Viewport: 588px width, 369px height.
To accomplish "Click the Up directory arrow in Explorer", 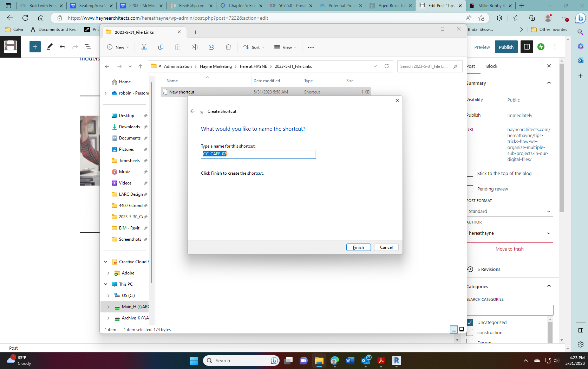I will click(140, 66).
